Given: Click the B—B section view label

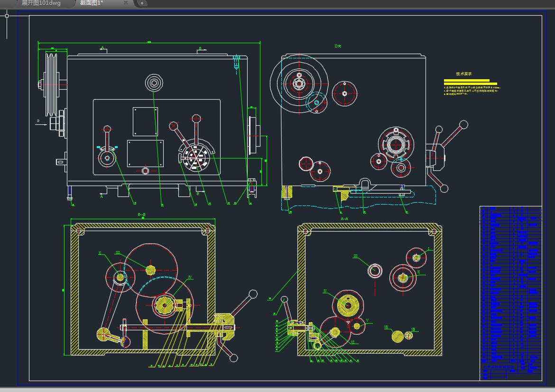Looking at the screenshot, I should pos(141,215).
